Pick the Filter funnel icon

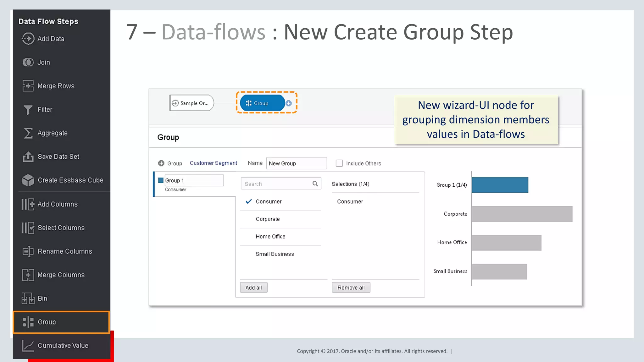(28, 110)
